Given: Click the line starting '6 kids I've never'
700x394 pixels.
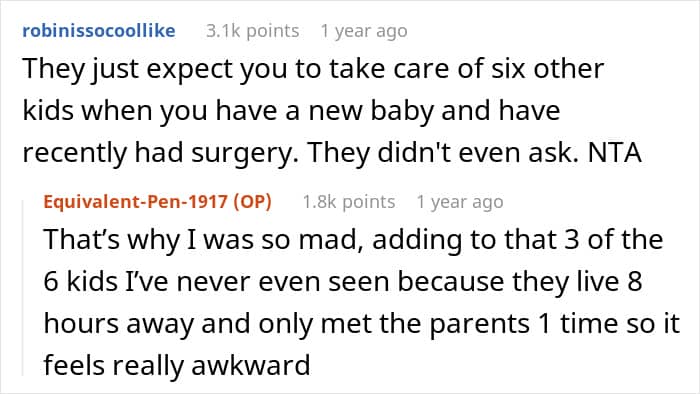Looking at the screenshot, I should (343, 281).
